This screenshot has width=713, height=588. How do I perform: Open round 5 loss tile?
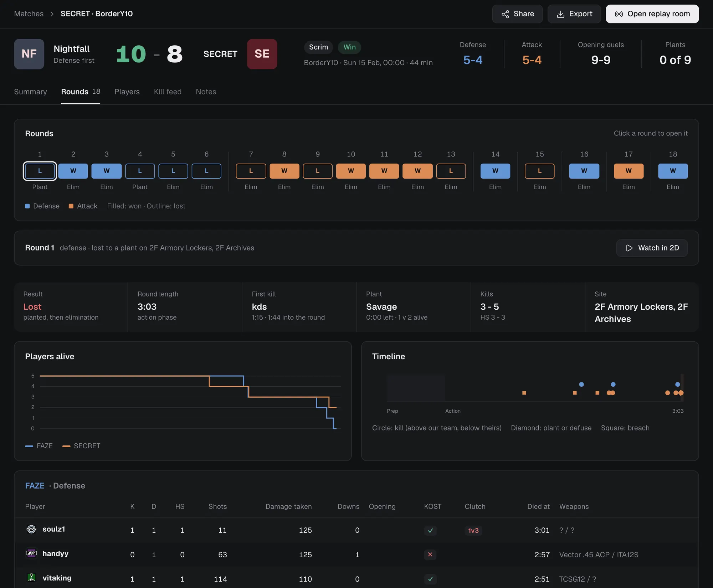click(173, 171)
